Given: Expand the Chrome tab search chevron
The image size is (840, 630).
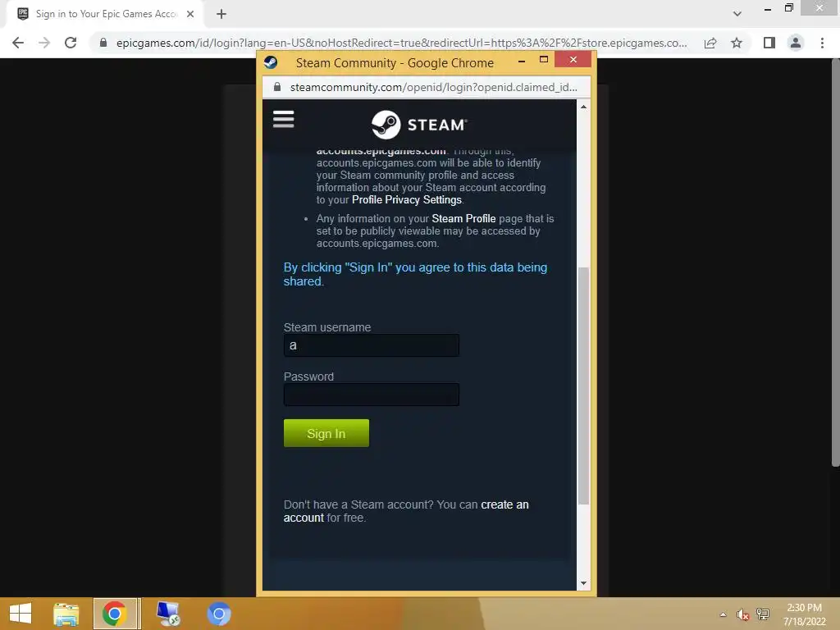Looking at the screenshot, I should tap(737, 14).
